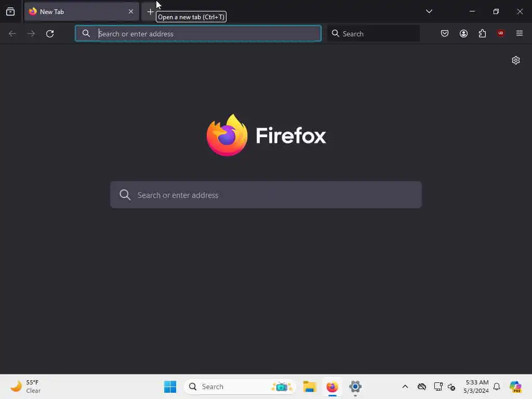
Task: Click the toolbar Search box
Action: click(x=374, y=34)
